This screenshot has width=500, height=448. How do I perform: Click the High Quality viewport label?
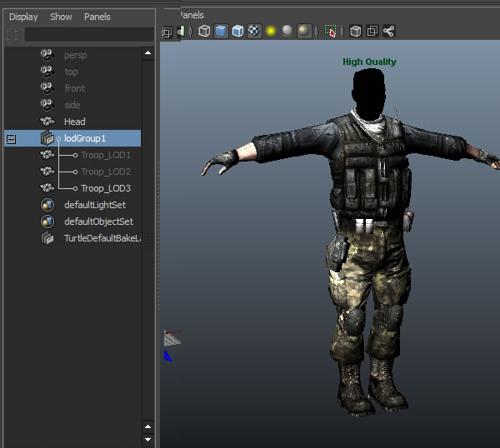pos(369,62)
